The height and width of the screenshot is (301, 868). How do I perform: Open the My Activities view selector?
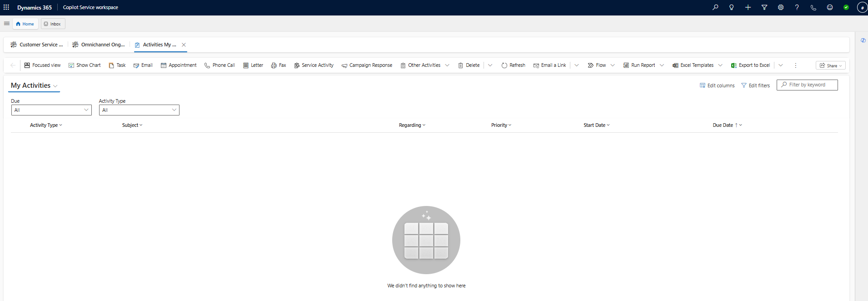34,85
